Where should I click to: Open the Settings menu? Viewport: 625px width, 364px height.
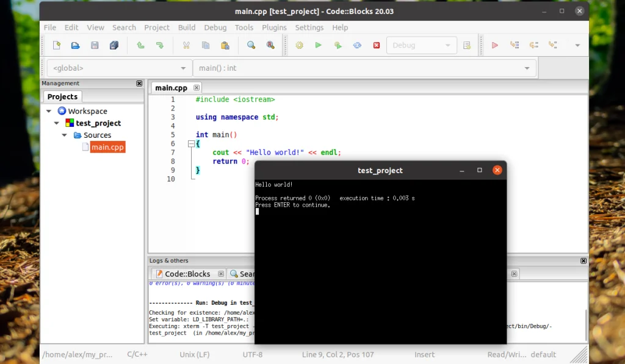point(309,27)
